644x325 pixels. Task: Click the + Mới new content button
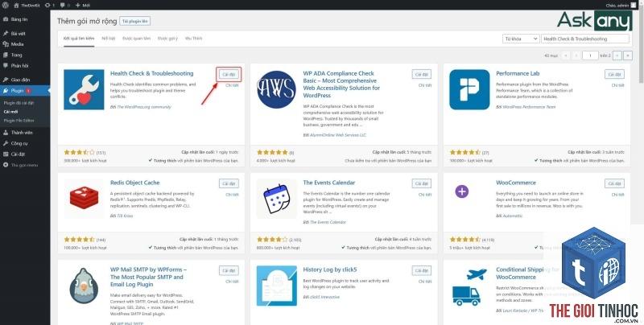tap(83, 6)
